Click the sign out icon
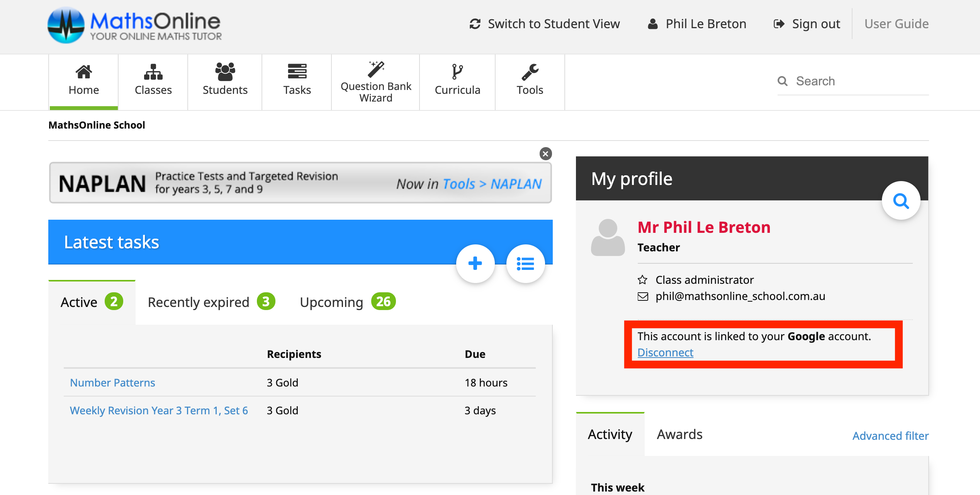The height and width of the screenshot is (495, 980). [779, 24]
